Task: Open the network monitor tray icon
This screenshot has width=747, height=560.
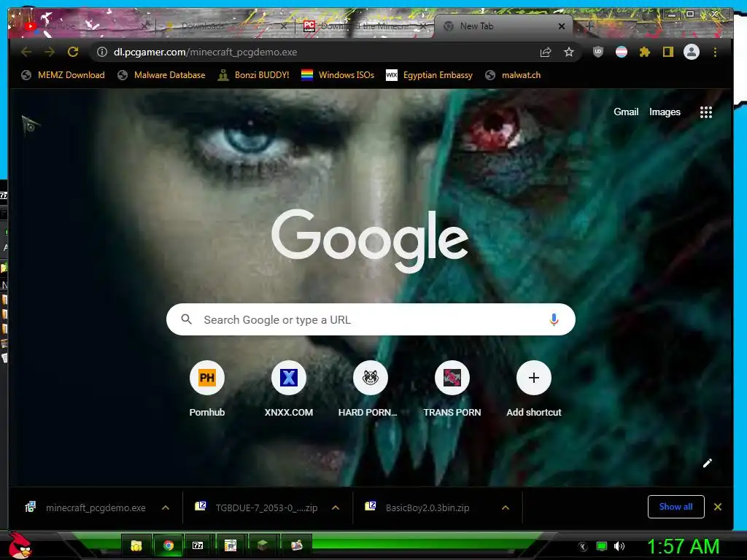Action: click(x=602, y=546)
